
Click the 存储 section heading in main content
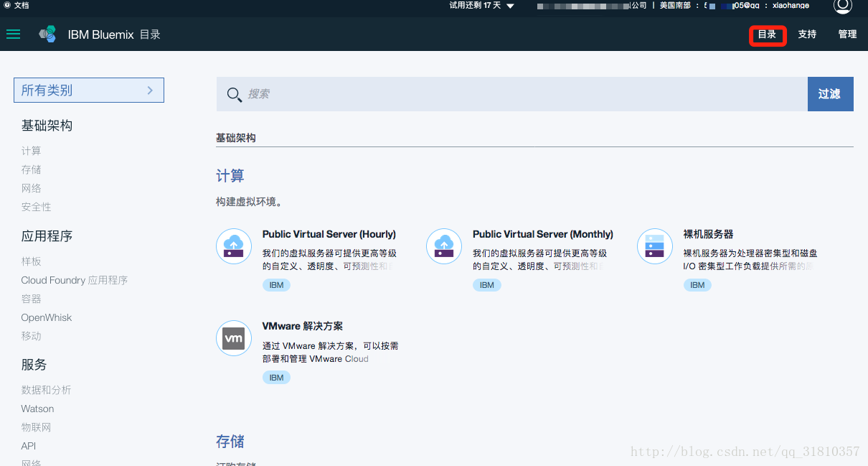pos(230,441)
